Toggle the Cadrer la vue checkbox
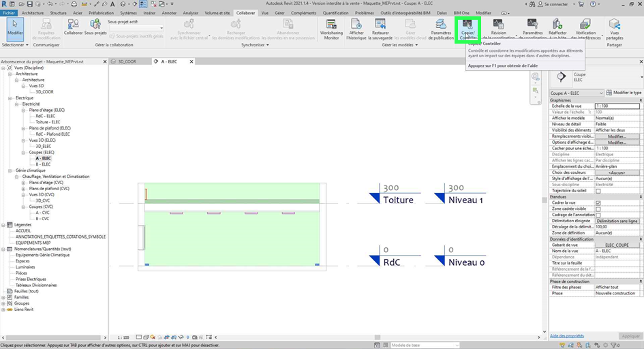644x349 pixels. click(598, 203)
